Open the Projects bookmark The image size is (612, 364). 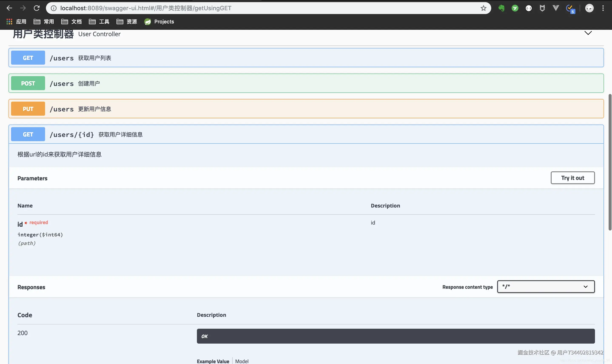159,22
